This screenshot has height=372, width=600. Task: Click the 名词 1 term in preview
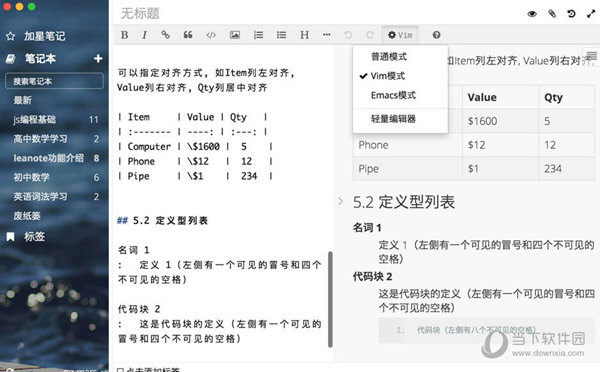(x=367, y=228)
